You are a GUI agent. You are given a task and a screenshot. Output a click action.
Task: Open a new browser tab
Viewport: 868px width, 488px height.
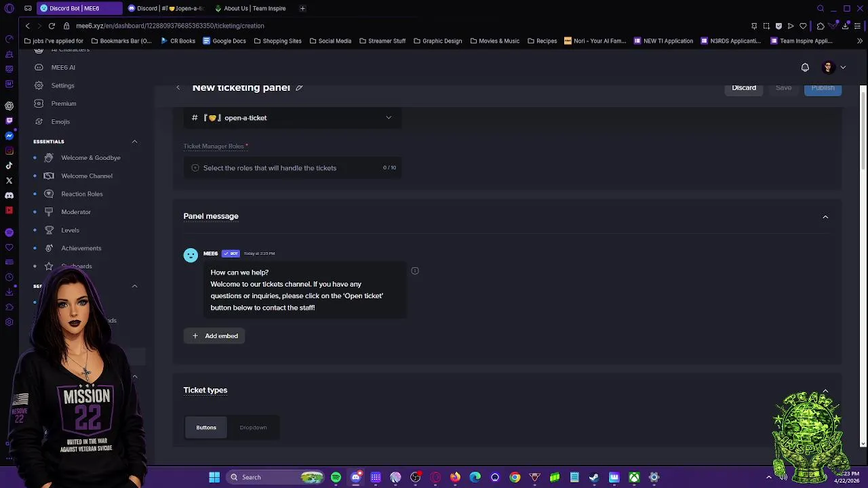point(302,9)
